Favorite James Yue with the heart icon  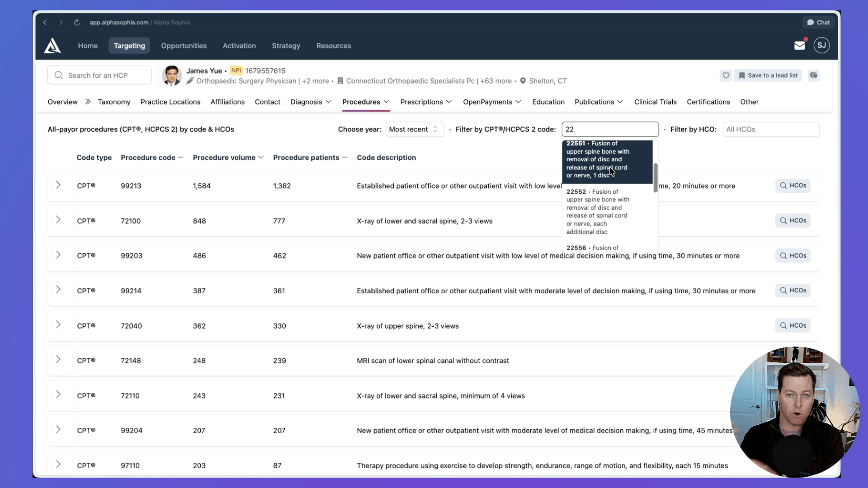coord(726,75)
